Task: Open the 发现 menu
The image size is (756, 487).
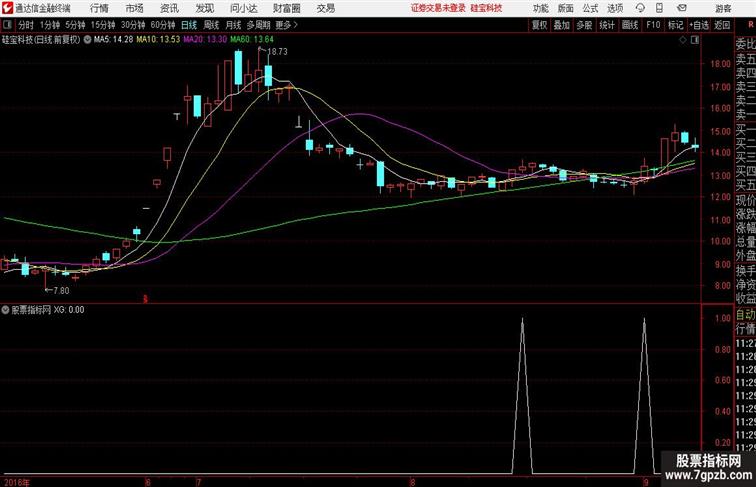Action: 204,8
